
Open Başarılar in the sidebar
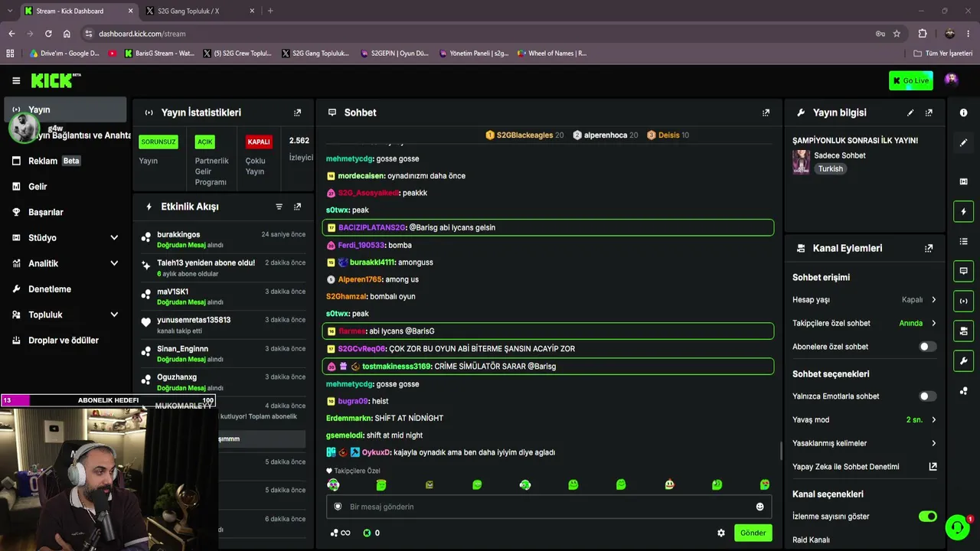65,212
